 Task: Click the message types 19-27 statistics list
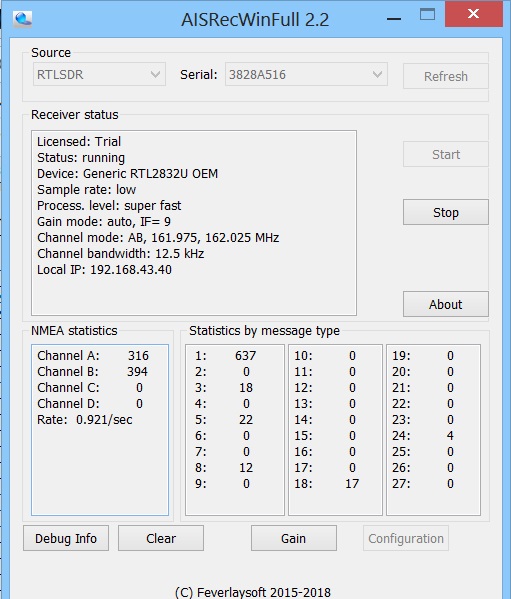[433, 430]
